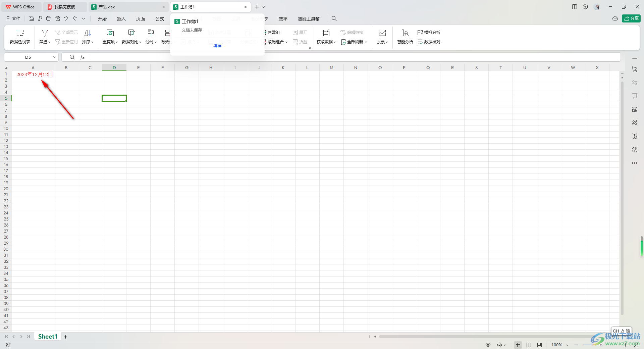Expand the quick access toolbar customization chevron
The width and height of the screenshot is (644, 349).
84,19
